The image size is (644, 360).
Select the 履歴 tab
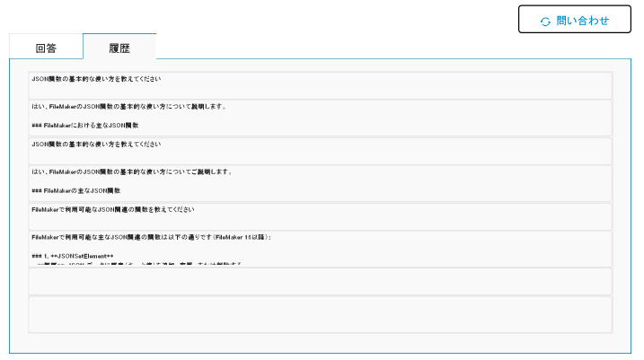(119, 48)
